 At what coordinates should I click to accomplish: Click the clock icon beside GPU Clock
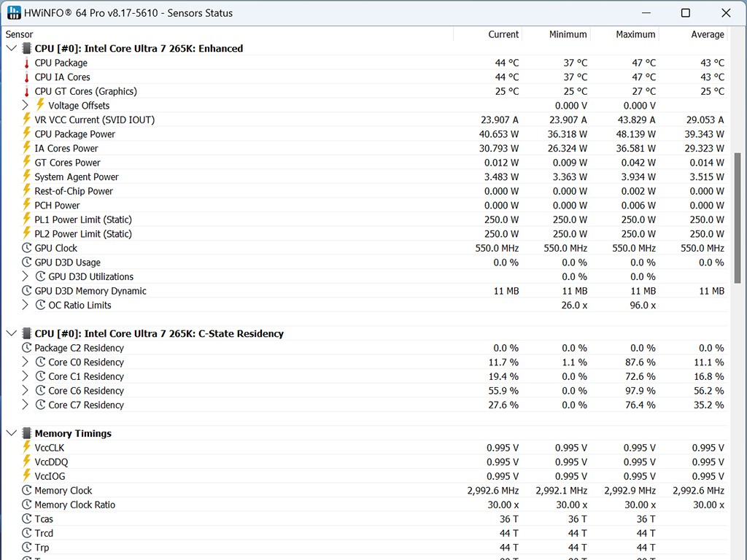point(27,248)
